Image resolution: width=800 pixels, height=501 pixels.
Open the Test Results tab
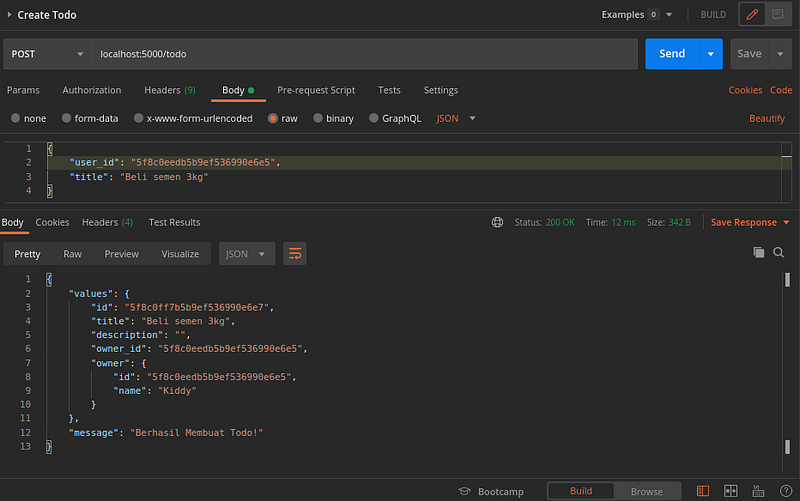(174, 222)
